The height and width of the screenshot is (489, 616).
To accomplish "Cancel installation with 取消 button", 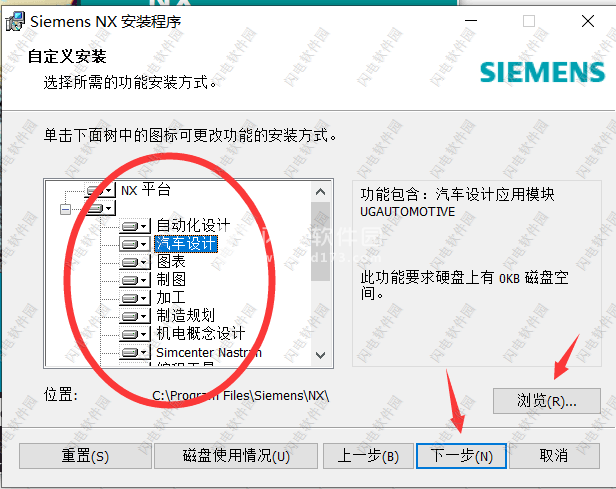I will (554, 456).
